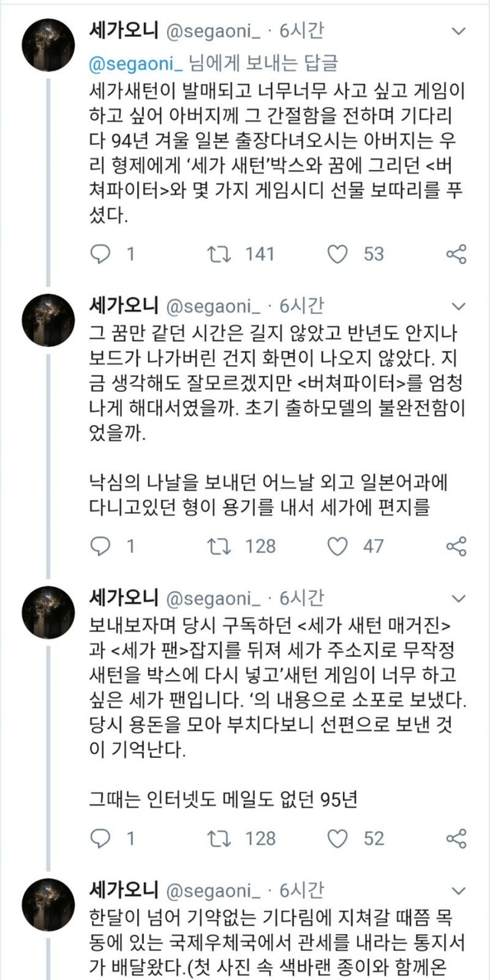Retweet the tweet with 52 likes

coord(220,838)
